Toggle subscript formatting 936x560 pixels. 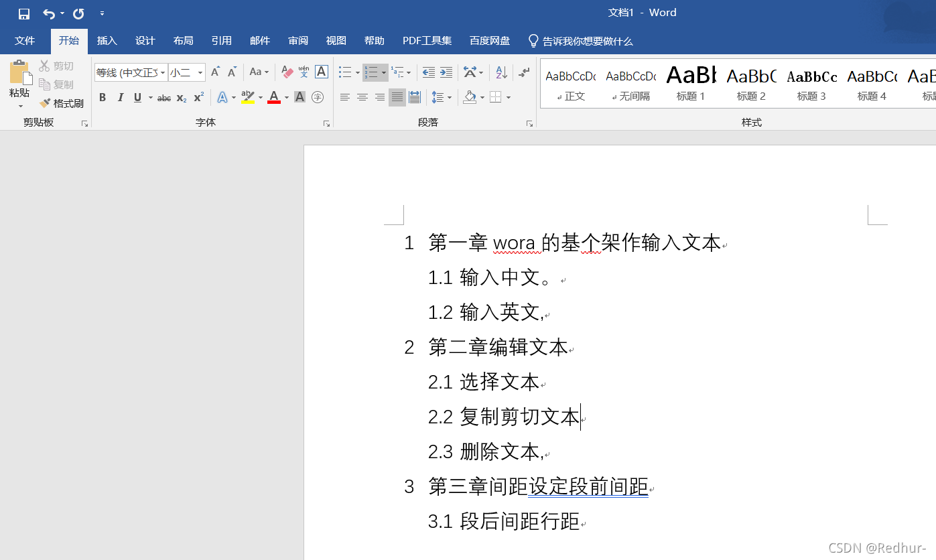coord(181,97)
